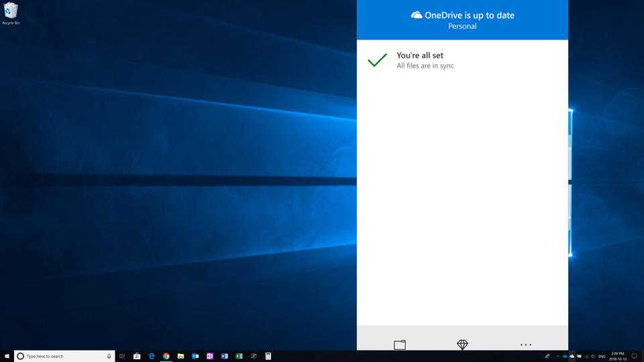Click the 'You're all set' status text
The image size is (644, 362).
click(x=420, y=56)
